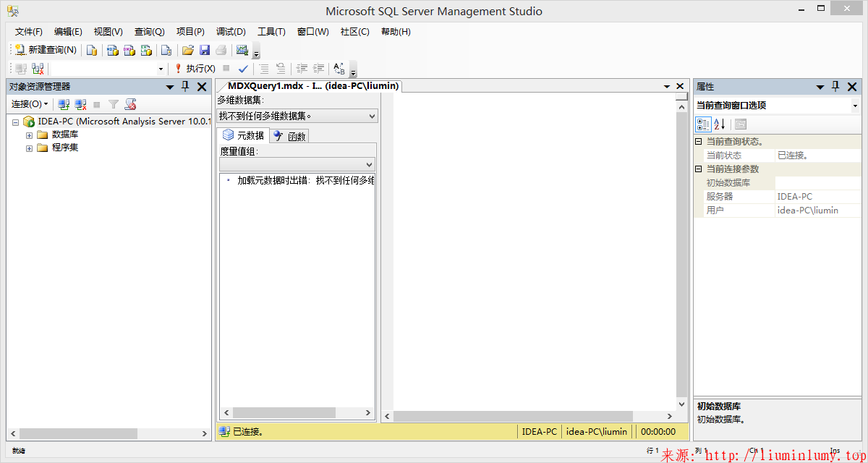Click the Change Connection icon
868x463 pixels.
click(x=38, y=69)
